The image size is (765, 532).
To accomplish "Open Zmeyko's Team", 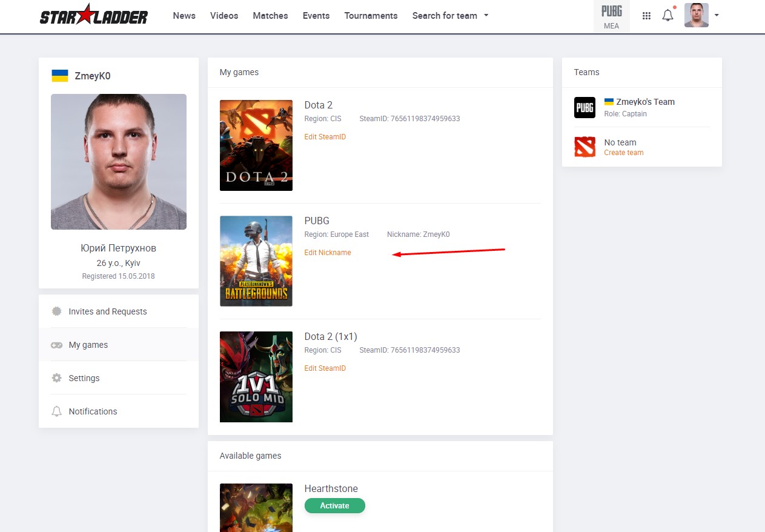I will tap(646, 102).
